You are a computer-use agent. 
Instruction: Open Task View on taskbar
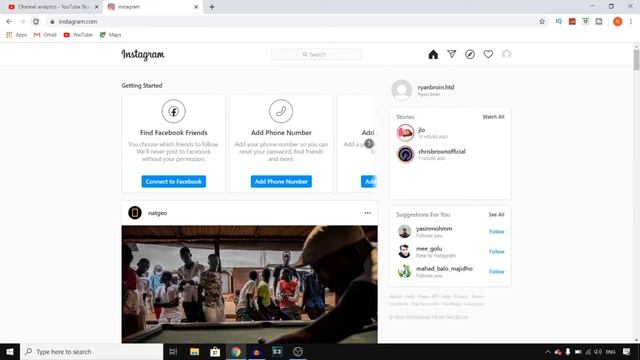coord(173,351)
